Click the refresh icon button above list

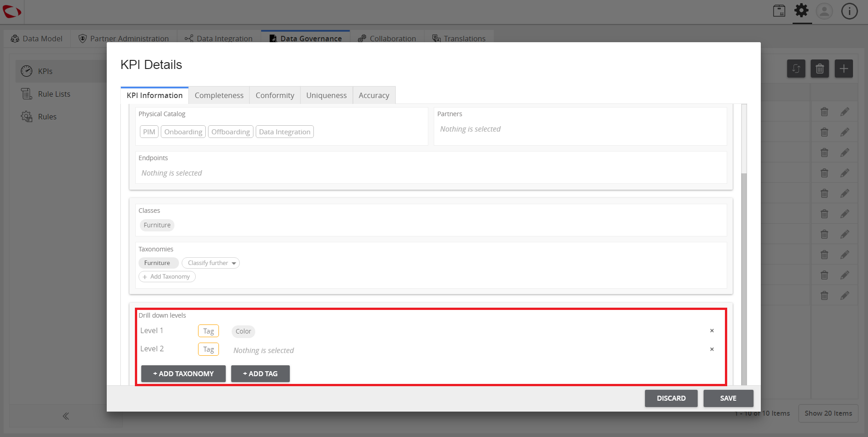coord(796,69)
